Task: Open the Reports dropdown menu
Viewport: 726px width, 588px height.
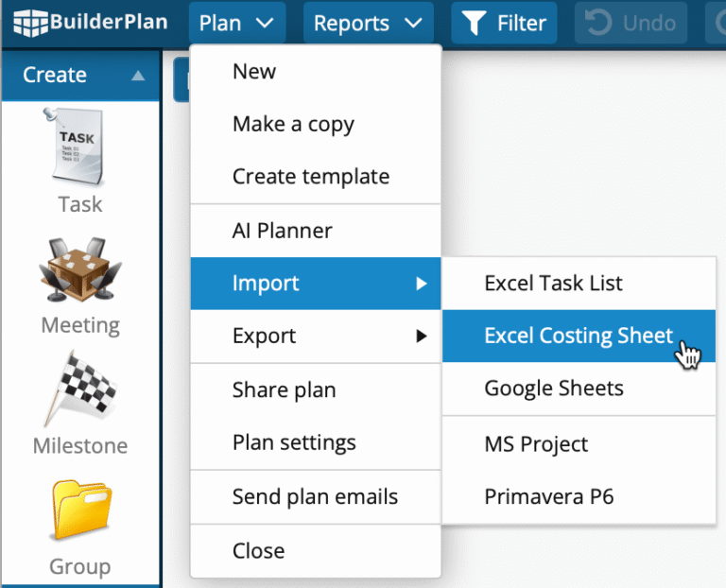Action: point(368,23)
